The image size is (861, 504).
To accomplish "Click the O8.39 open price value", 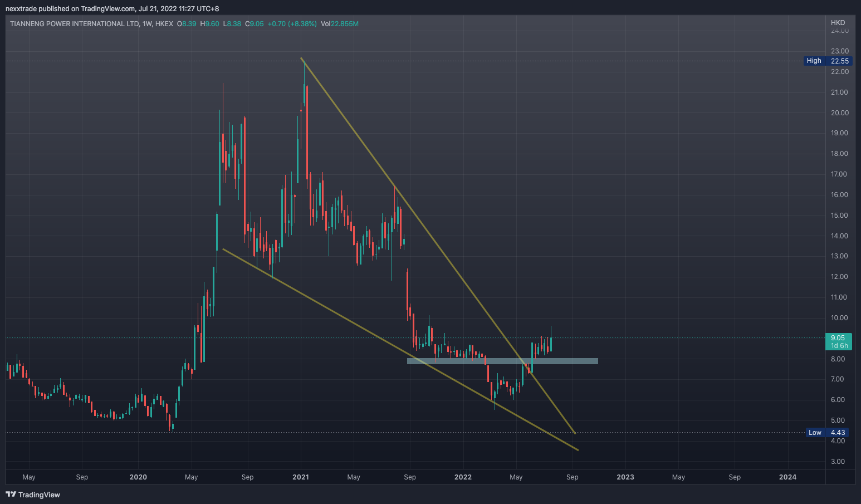I will pyautogui.click(x=187, y=24).
